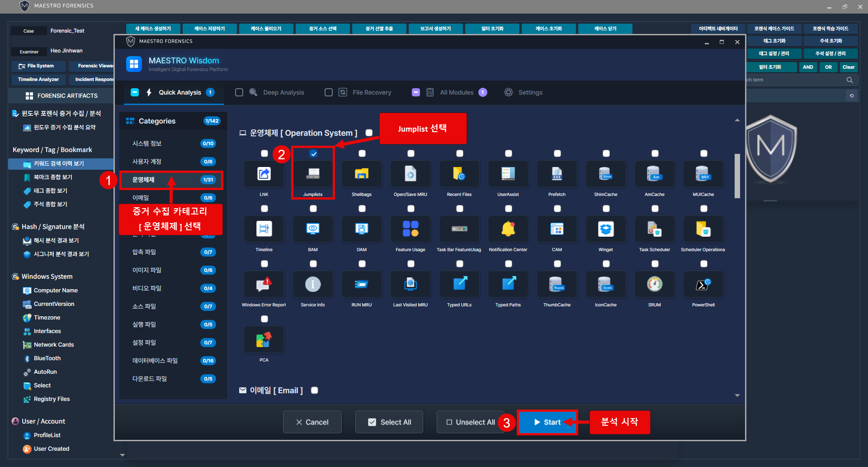Check the LNK checkbox
This screenshot has width=868, height=467.
click(264, 154)
